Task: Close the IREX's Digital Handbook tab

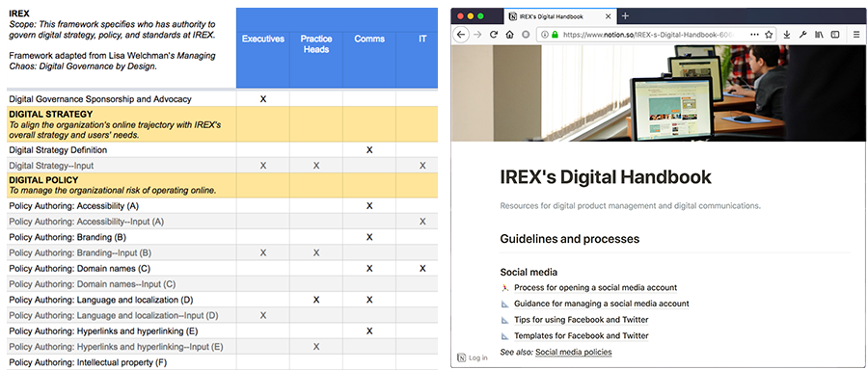Action: click(x=609, y=16)
